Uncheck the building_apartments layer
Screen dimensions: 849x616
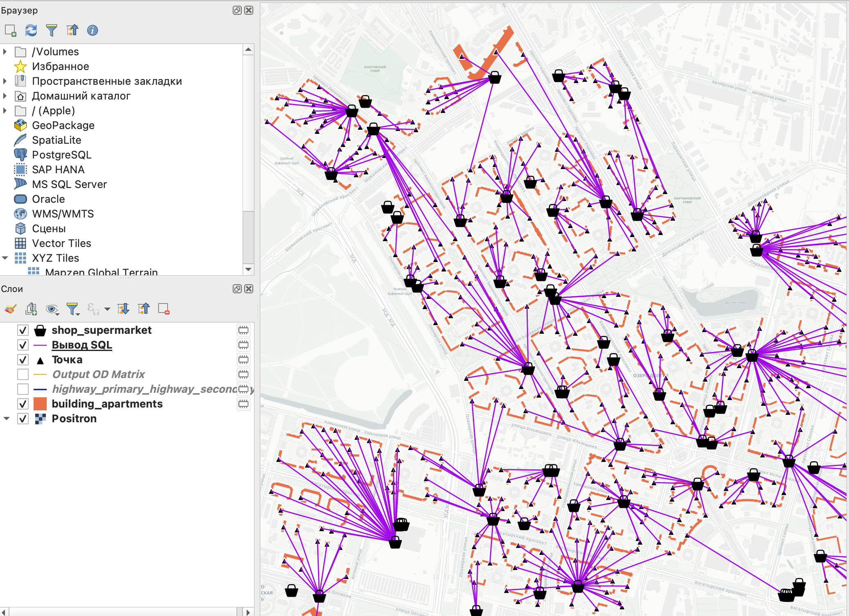[x=23, y=404]
